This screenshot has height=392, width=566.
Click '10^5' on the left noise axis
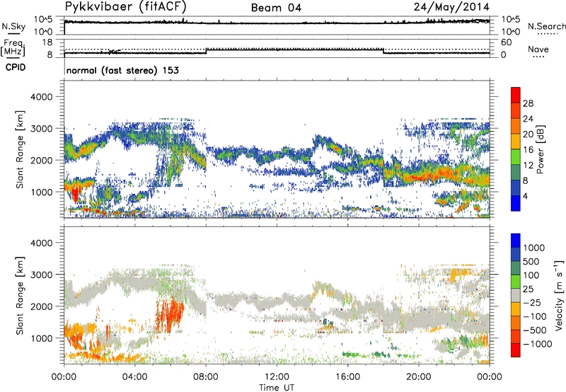click(43, 19)
